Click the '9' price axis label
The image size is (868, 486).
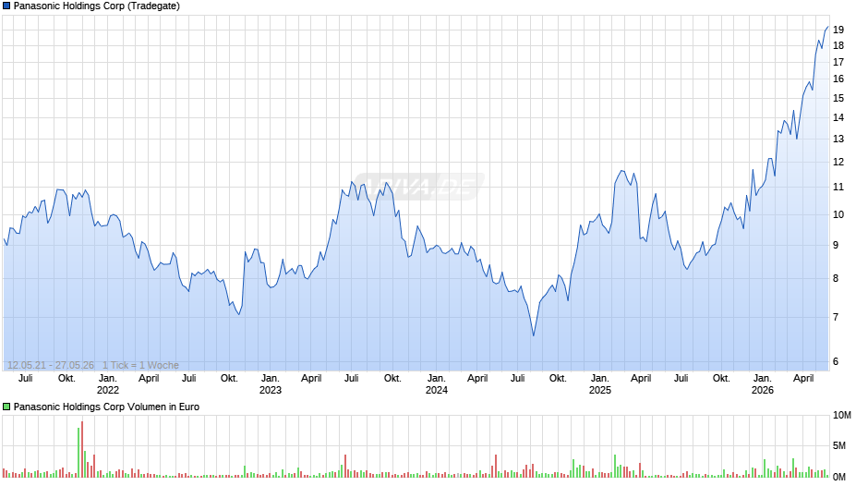point(836,245)
